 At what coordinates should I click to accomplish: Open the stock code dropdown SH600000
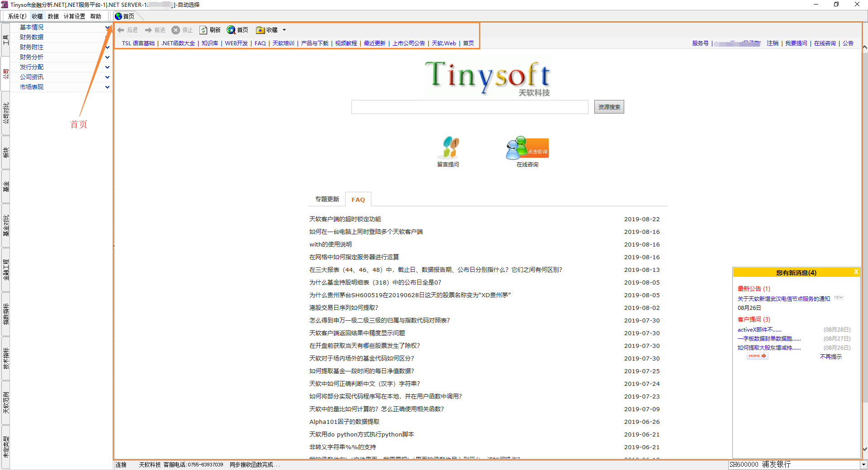[863, 465]
